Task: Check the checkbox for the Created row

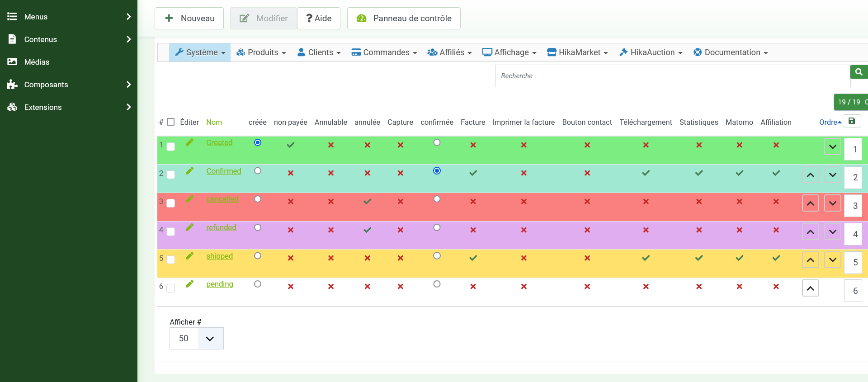Action: click(x=171, y=146)
